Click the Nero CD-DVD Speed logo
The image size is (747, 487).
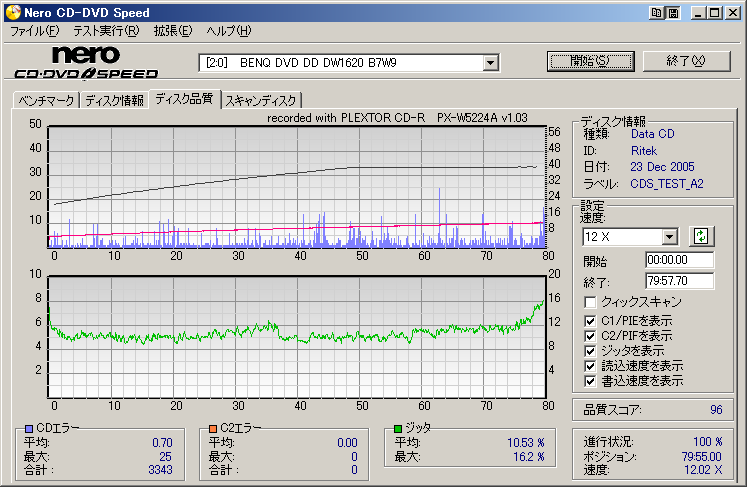coord(86,62)
